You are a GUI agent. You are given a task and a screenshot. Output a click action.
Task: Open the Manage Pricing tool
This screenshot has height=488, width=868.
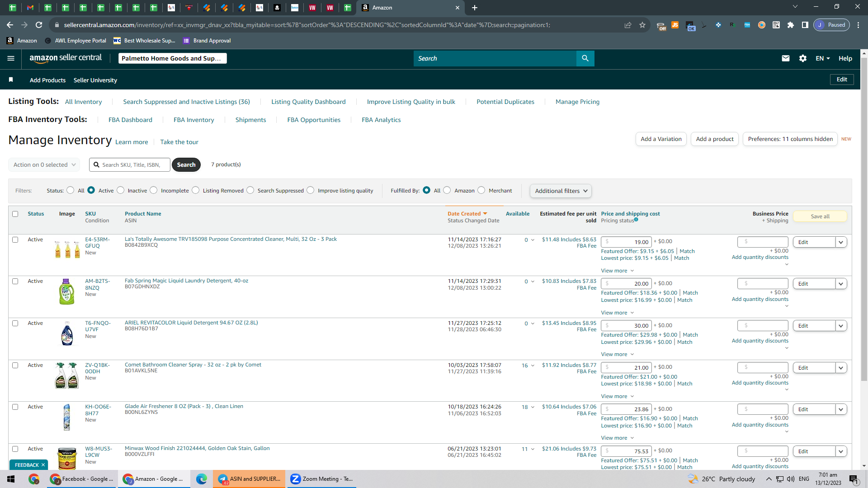tap(577, 102)
